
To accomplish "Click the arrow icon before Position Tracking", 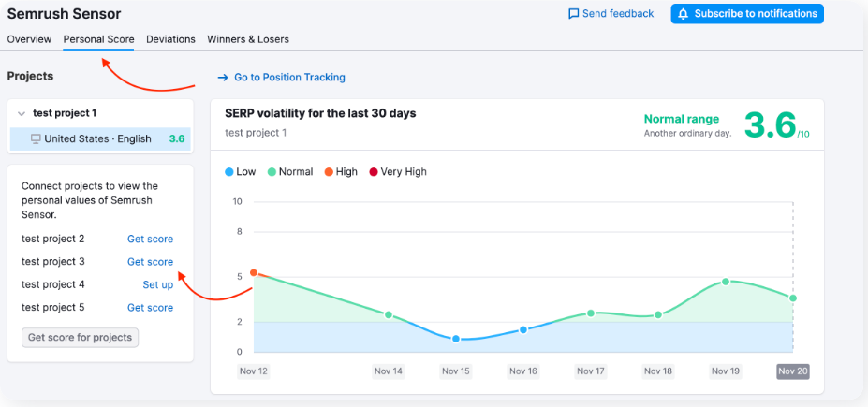I will coord(223,78).
